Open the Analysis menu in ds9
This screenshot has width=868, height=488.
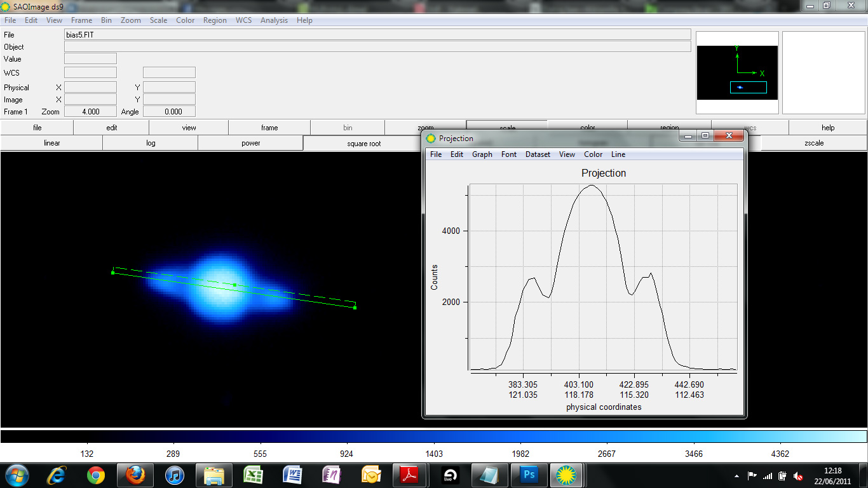pyautogui.click(x=274, y=20)
